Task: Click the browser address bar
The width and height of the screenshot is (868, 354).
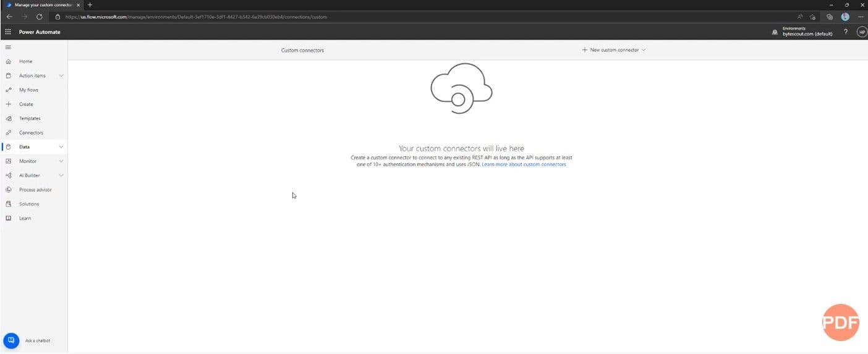Action: pyautogui.click(x=371, y=17)
